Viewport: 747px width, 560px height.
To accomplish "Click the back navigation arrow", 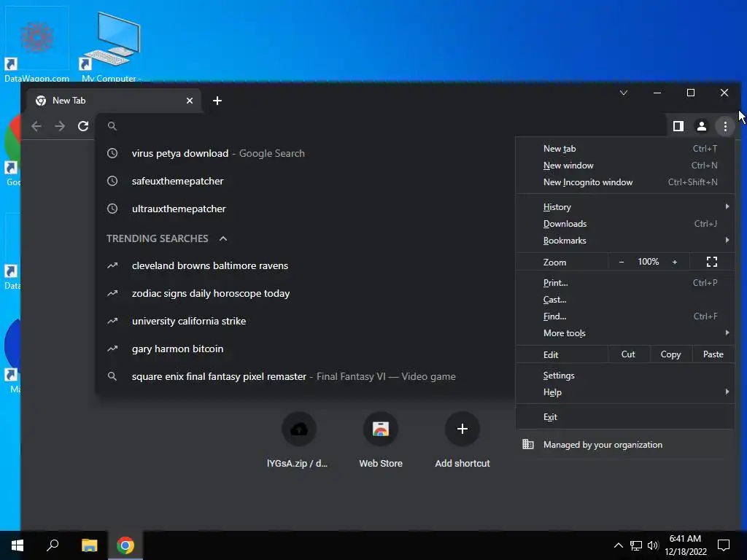I will click(36, 126).
